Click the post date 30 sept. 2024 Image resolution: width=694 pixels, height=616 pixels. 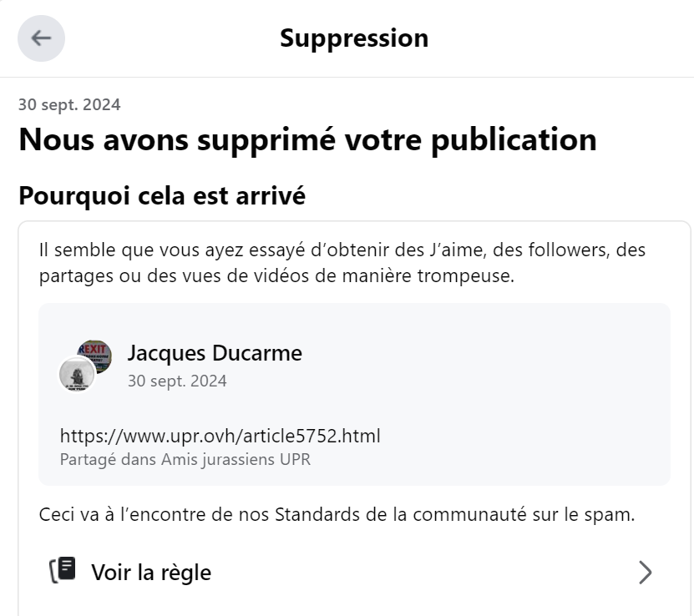(x=177, y=381)
